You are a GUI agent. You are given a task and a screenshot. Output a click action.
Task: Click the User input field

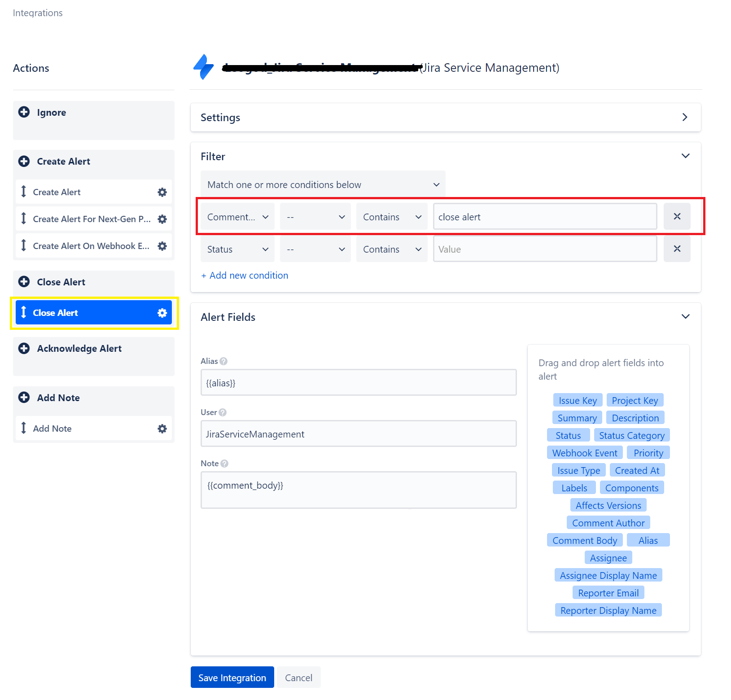click(359, 433)
